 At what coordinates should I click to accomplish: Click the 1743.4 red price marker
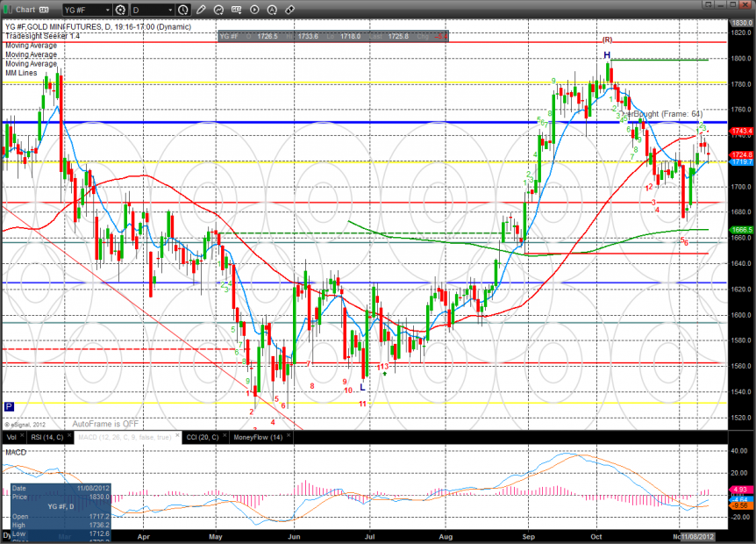pyautogui.click(x=742, y=131)
